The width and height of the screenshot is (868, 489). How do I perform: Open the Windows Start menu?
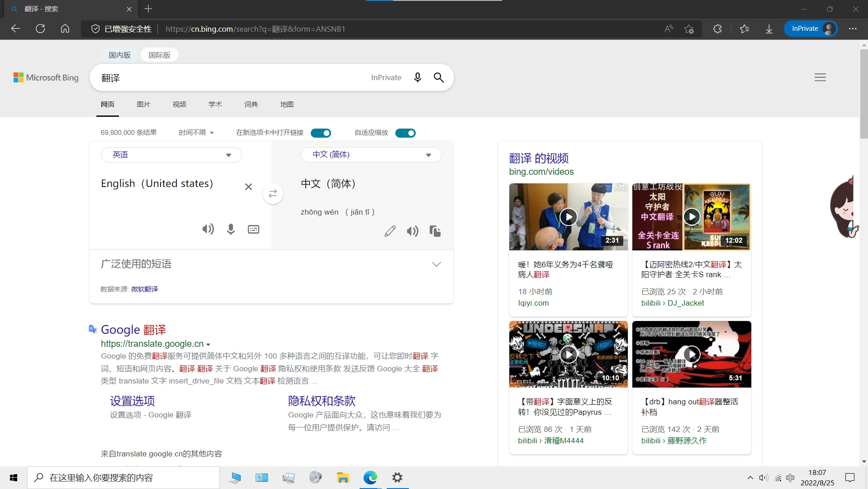click(x=14, y=478)
